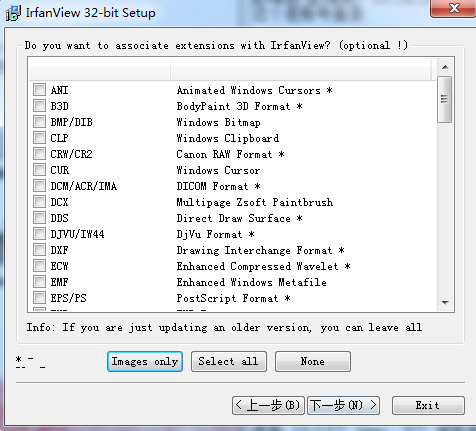Enable the DJVU/IW44 checkbox

[39, 234]
